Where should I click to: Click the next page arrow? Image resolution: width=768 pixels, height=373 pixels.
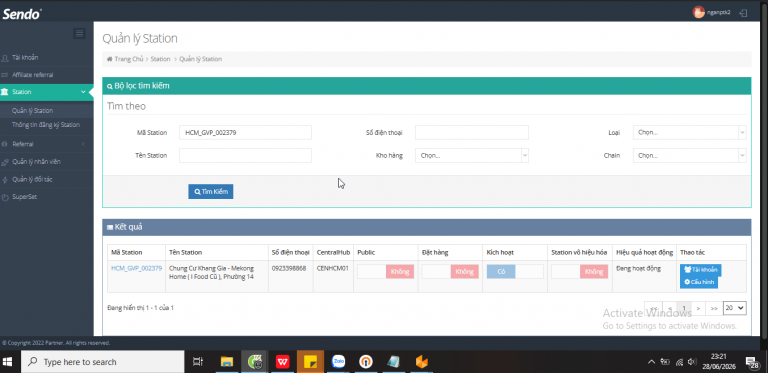[698, 308]
